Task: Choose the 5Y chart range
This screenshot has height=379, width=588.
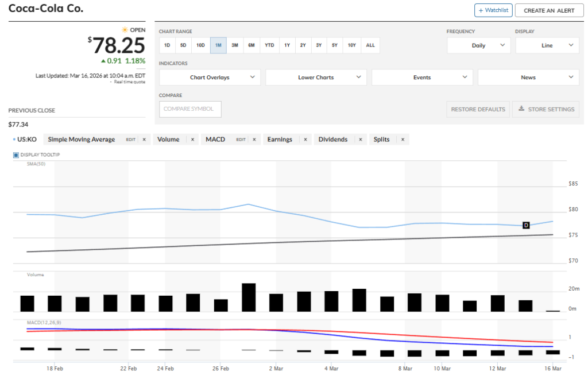Action: tap(334, 45)
